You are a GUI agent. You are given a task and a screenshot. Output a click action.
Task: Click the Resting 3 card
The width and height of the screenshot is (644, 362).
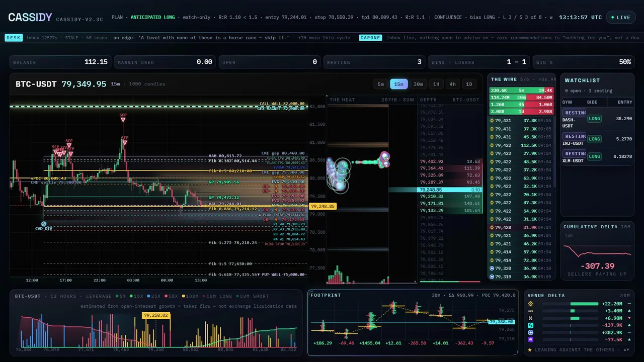pyautogui.click(x=374, y=62)
